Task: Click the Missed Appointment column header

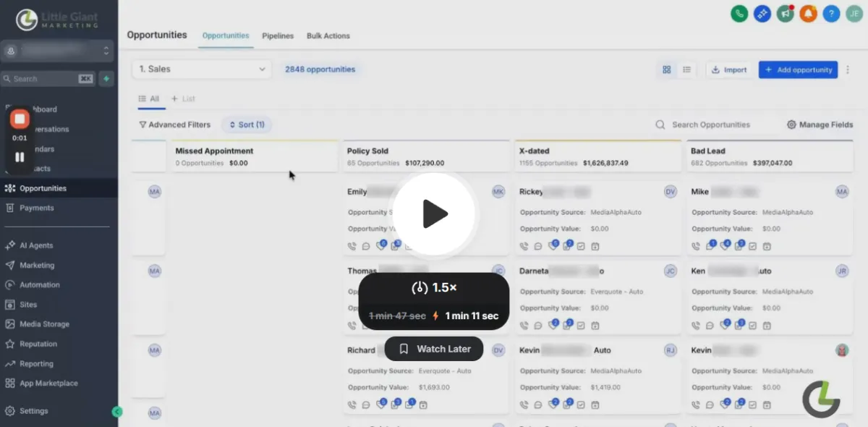Action: 254,156
